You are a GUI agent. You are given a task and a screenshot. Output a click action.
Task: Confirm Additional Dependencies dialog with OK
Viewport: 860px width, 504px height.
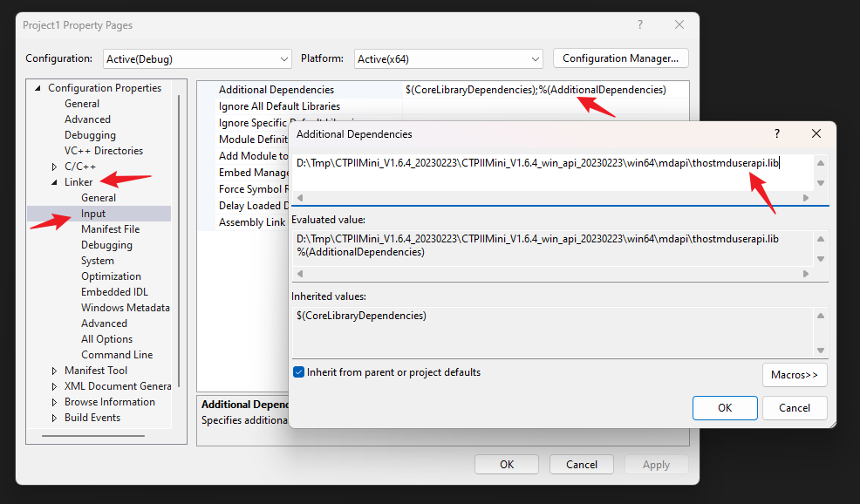point(725,408)
